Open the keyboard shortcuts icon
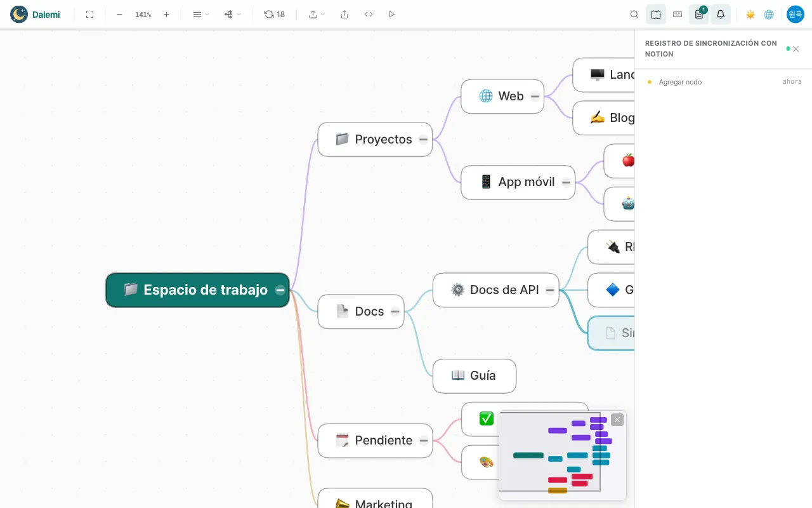 (x=678, y=14)
